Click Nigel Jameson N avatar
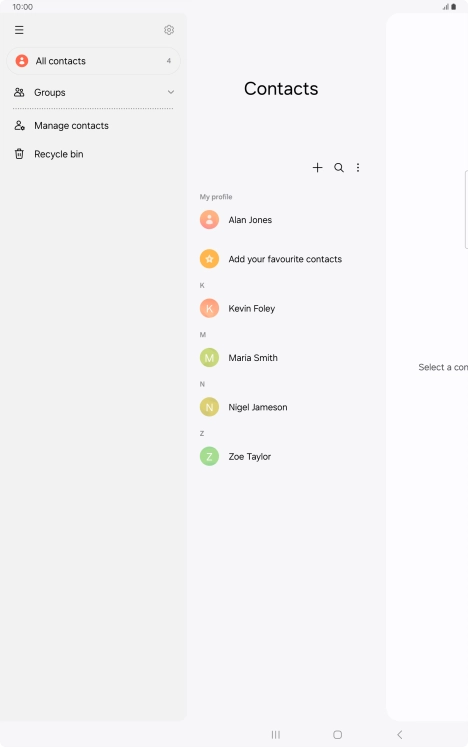The image size is (468, 747). 209,407
